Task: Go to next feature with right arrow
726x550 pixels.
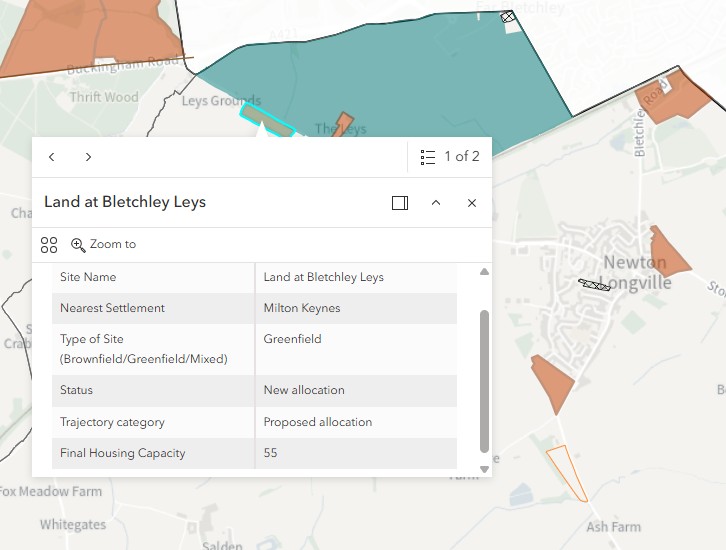Action: click(88, 157)
